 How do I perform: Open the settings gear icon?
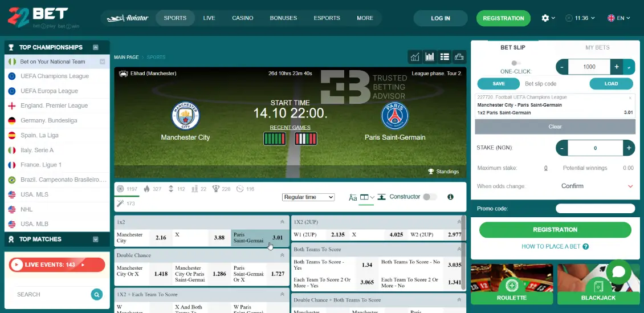[x=545, y=18]
